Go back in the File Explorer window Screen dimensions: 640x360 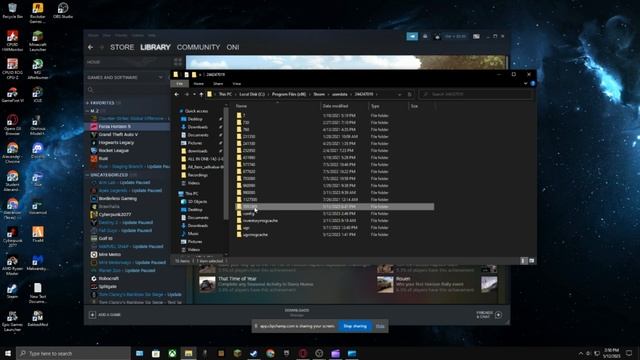click(177, 94)
